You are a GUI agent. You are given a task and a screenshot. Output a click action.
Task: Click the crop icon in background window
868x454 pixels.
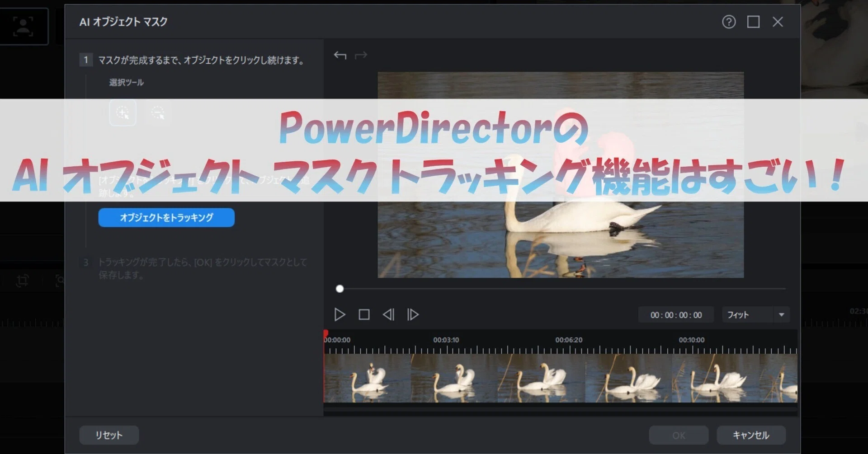click(x=22, y=281)
